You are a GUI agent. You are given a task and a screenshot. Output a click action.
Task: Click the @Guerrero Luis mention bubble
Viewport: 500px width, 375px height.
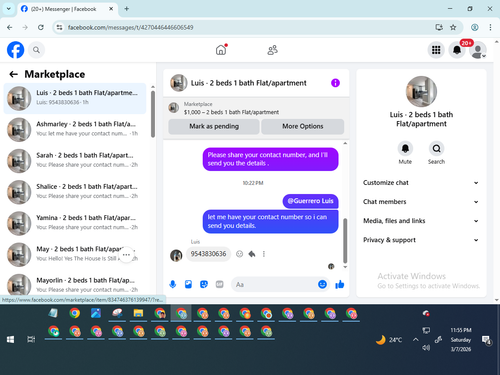310,201
